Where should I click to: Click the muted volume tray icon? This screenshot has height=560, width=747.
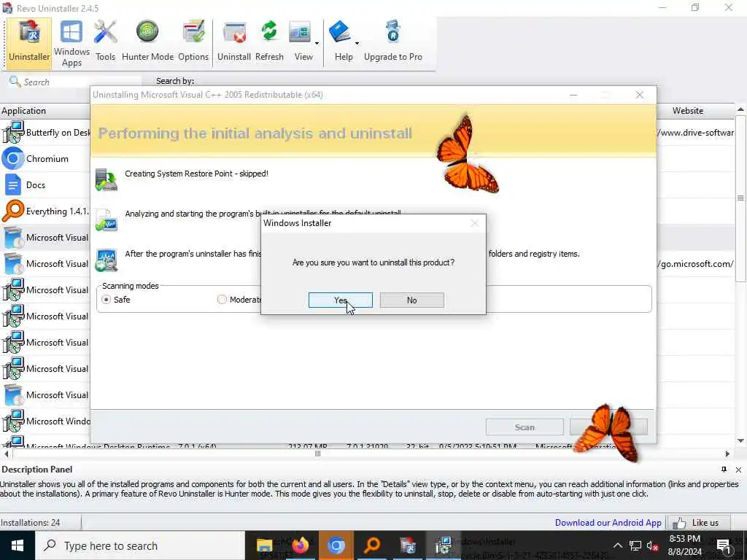(653, 545)
